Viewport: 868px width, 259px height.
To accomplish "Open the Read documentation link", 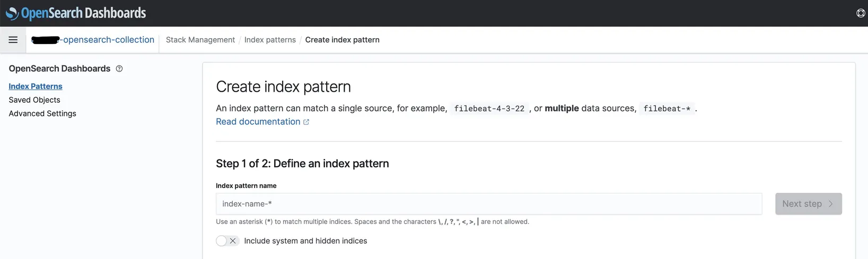I will coord(258,122).
